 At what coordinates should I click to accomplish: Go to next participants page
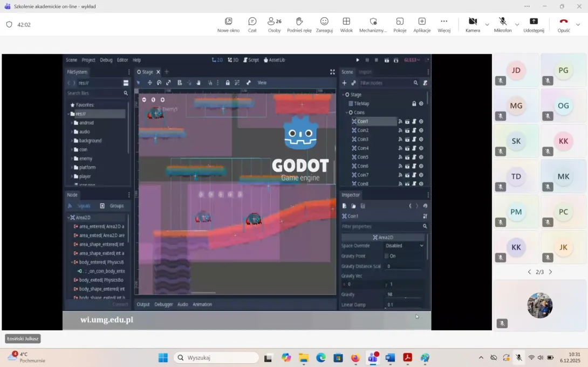pos(550,272)
